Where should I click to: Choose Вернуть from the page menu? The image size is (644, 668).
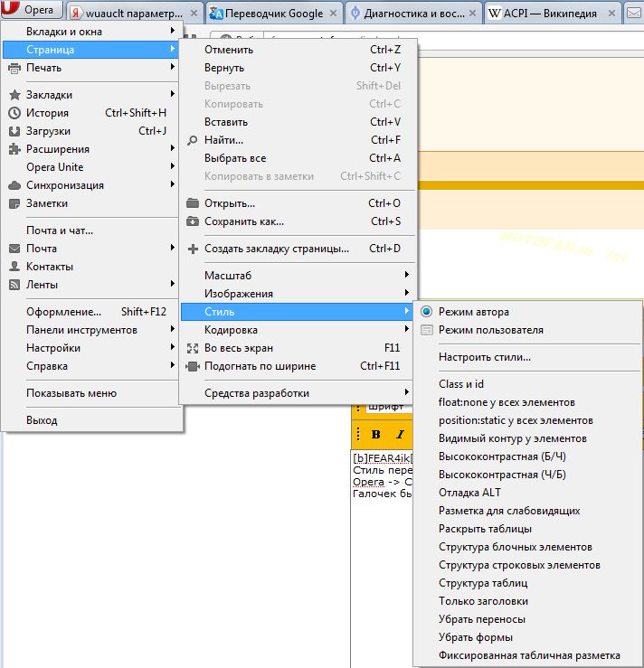click(297, 68)
